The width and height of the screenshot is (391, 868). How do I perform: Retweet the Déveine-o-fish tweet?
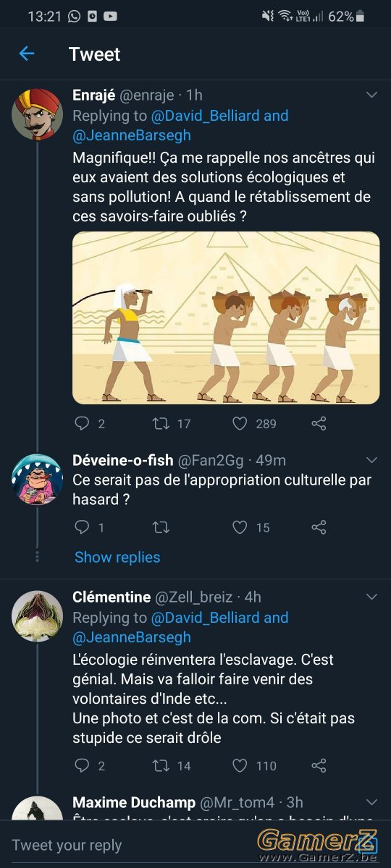(161, 527)
